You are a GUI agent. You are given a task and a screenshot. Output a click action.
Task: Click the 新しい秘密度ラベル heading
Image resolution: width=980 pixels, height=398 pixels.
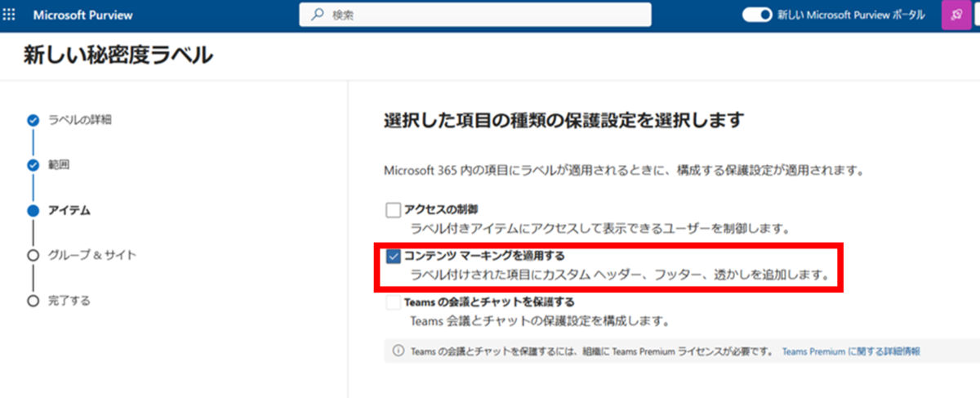point(118,55)
